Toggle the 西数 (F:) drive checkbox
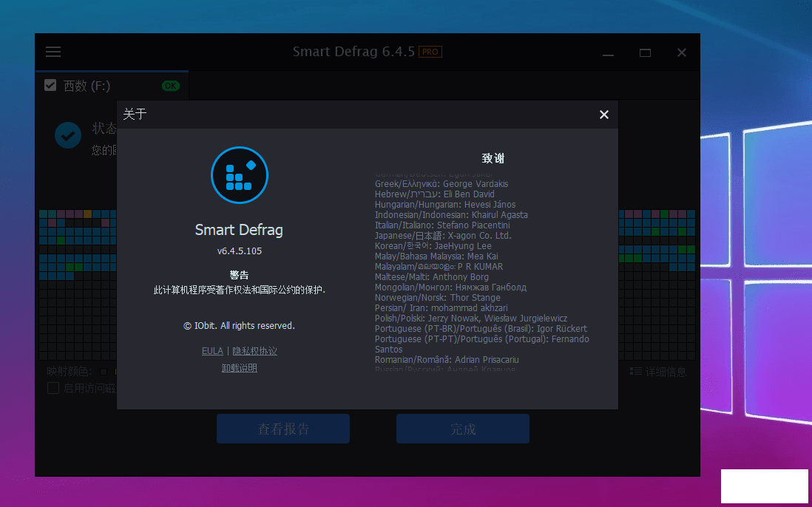The height and width of the screenshot is (507, 812). (50, 85)
